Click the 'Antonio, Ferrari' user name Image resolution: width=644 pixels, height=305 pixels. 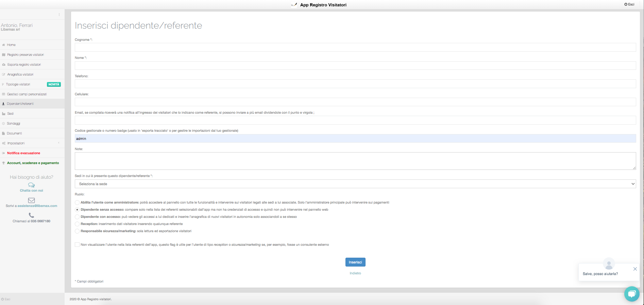17,25
